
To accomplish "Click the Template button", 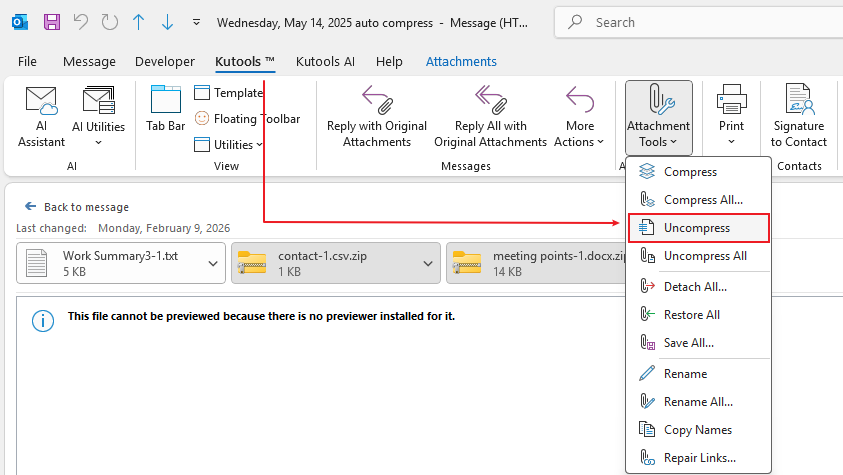I will click(x=228, y=93).
